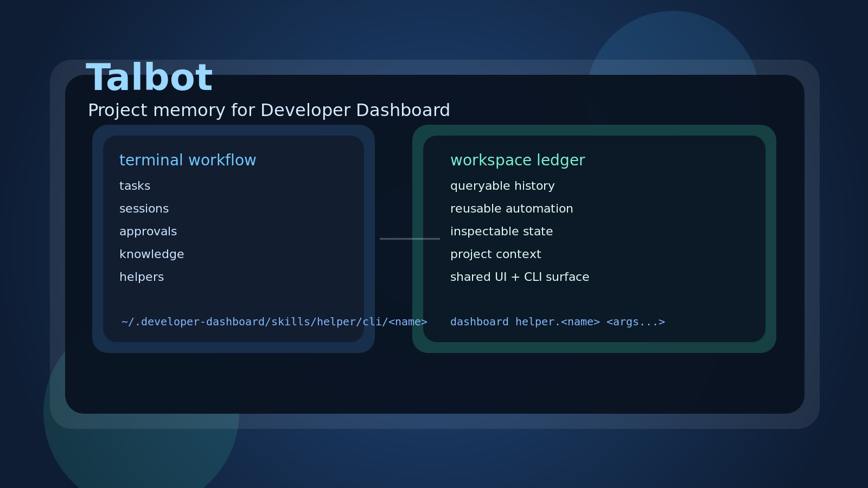Click the 'tasks' list item

(x=135, y=186)
